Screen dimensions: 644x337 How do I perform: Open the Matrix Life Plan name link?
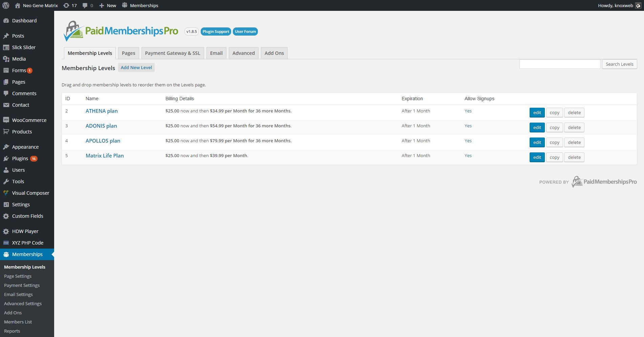[x=105, y=155]
